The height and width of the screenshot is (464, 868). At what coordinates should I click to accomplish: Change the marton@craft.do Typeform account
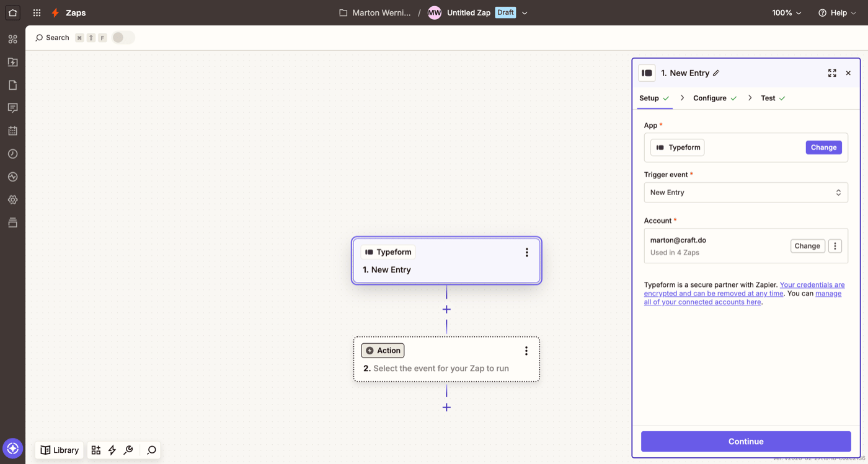[807, 245]
